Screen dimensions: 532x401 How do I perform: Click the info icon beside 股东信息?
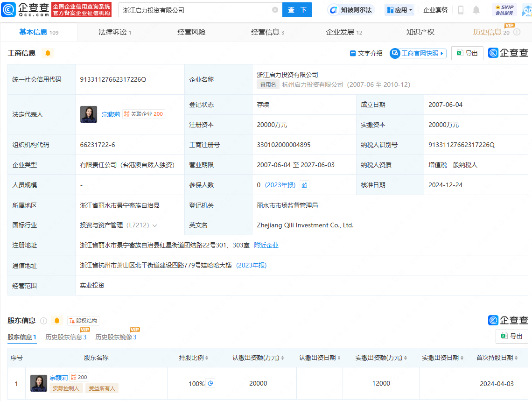coord(44,321)
